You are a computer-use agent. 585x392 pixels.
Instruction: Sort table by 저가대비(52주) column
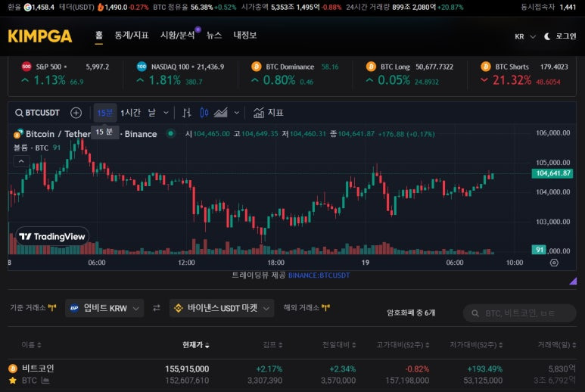click(x=477, y=345)
